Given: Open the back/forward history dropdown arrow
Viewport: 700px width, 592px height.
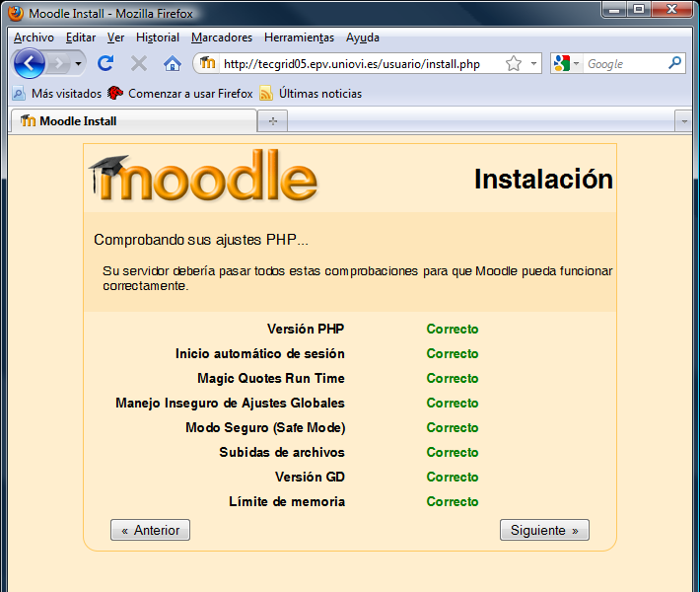Looking at the screenshot, I should coord(78,64).
